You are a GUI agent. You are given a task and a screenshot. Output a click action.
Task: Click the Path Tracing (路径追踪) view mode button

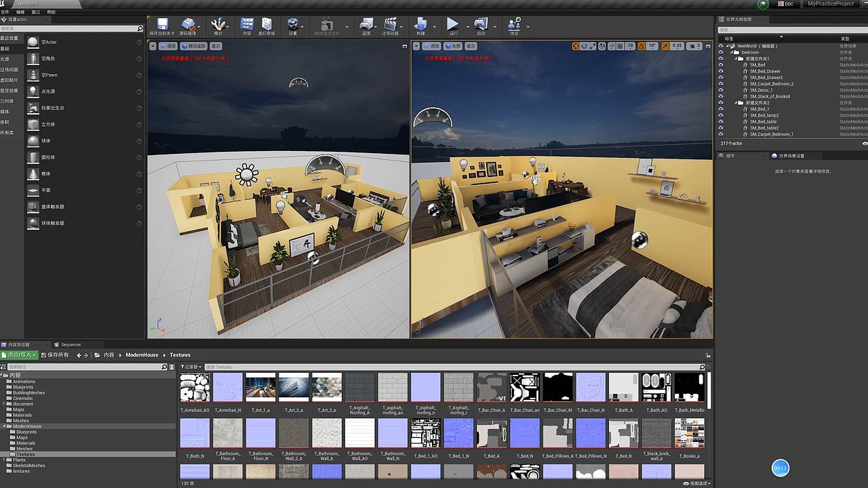click(x=193, y=46)
